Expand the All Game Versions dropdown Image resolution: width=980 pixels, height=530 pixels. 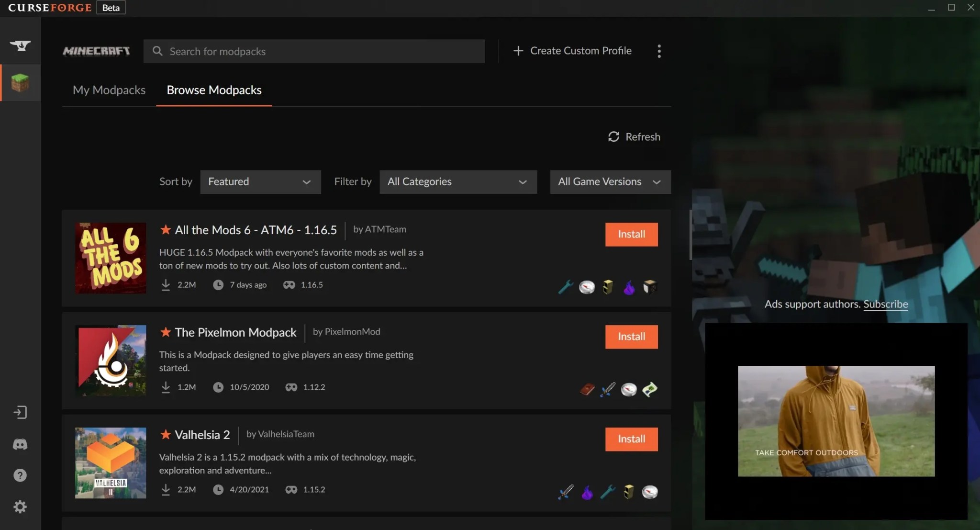click(610, 182)
